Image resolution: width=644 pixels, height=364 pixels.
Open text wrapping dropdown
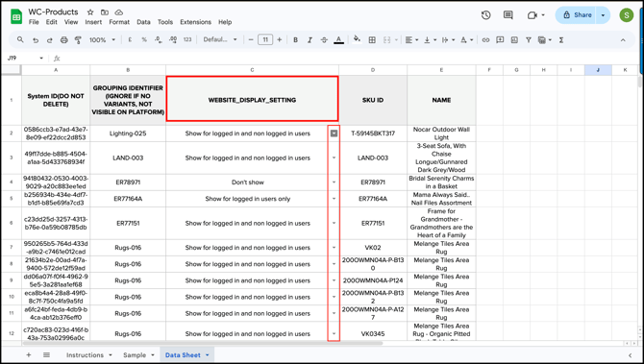tap(448, 39)
